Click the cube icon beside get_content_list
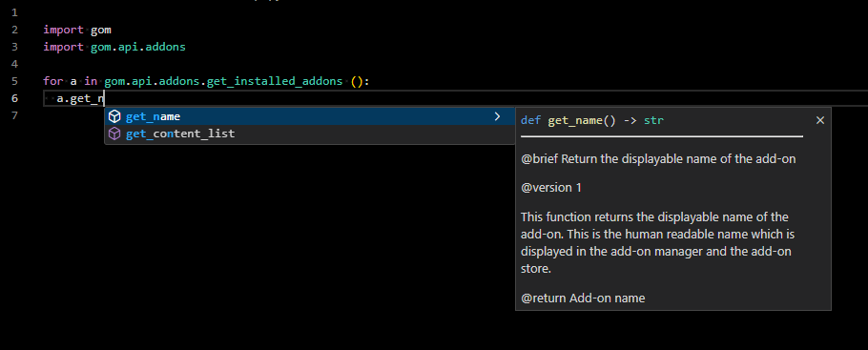Screen dimensions: 868x350 coord(114,134)
